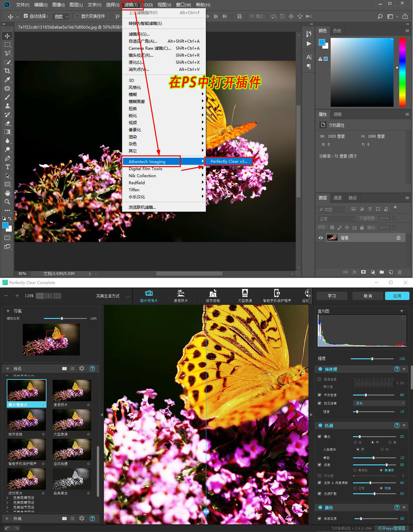Click the 取消 button

(x=368, y=296)
